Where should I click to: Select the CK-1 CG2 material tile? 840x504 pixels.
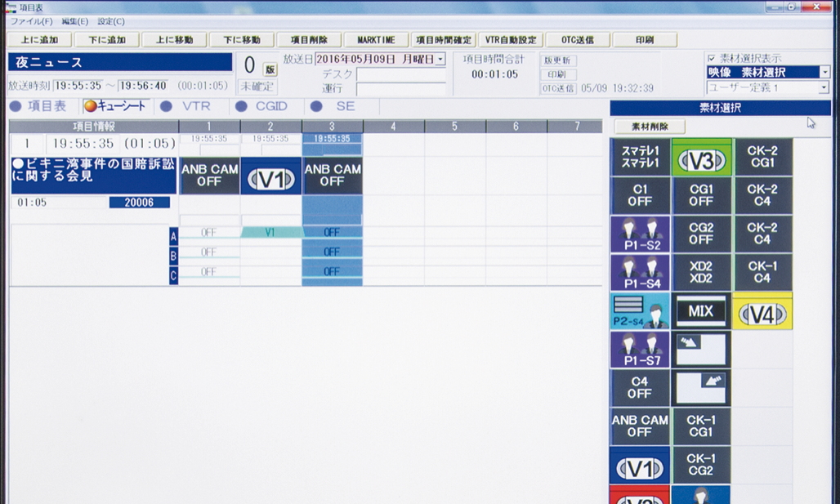tap(702, 465)
